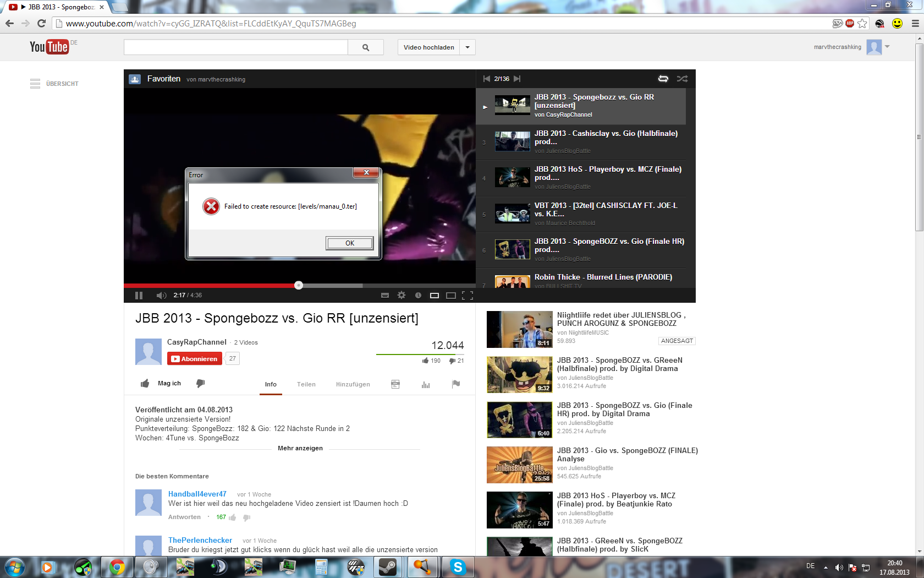Image resolution: width=924 pixels, height=578 pixels.
Task: Bookmark page with star icon
Action: click(862, 24)
